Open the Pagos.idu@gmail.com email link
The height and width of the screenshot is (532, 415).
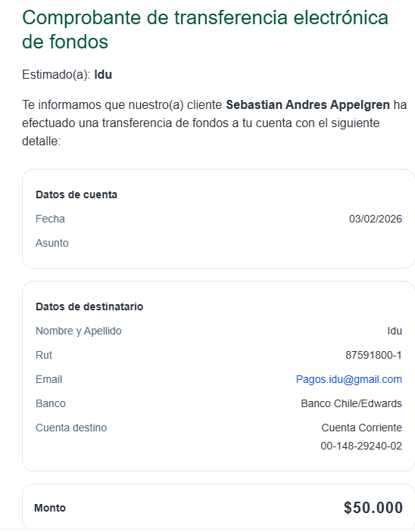(349, 379)
